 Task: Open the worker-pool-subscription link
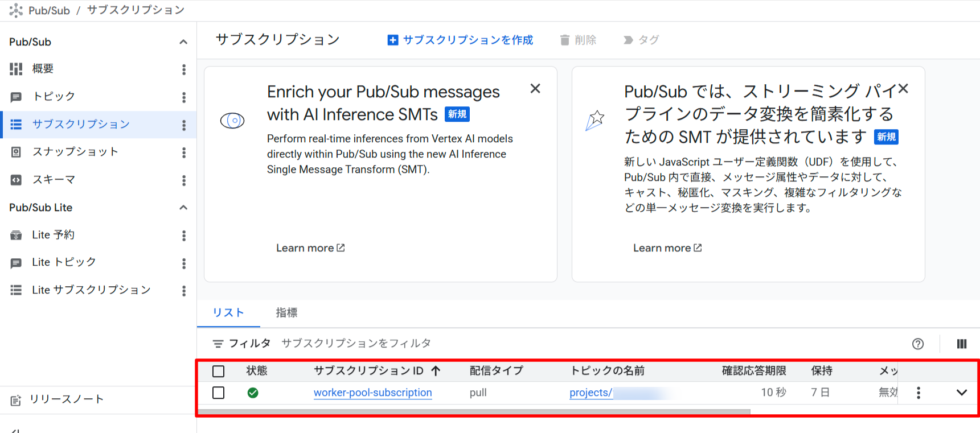[x=372, y=393]
